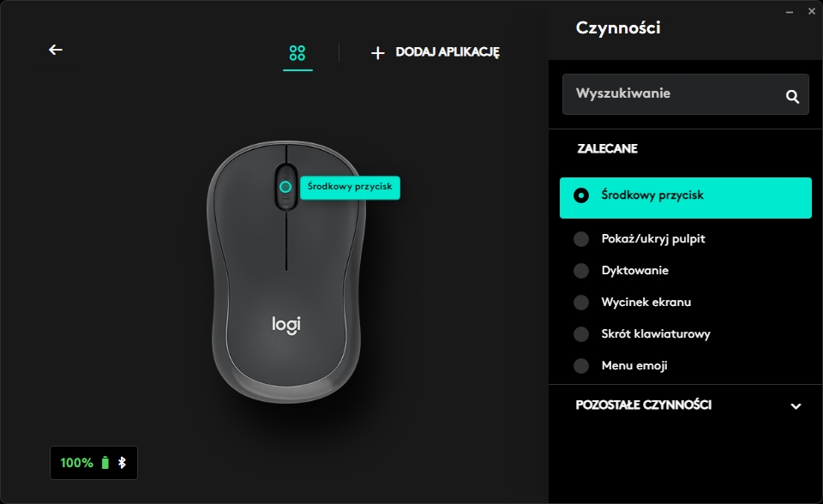Go back with the left arrow icon
This screenshot has height=504, width=823.
tap(56, 50)
